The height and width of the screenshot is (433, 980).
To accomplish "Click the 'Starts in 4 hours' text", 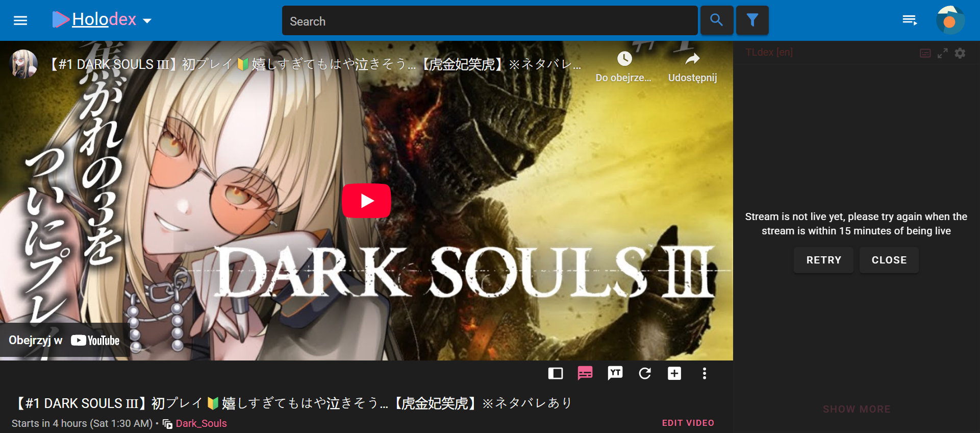I will coord(82,423).
